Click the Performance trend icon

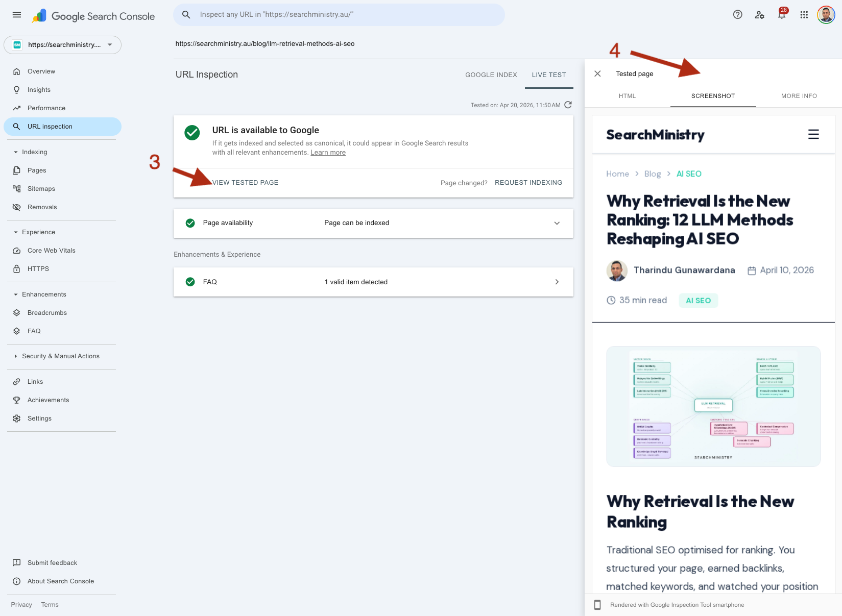click(17, 108)
